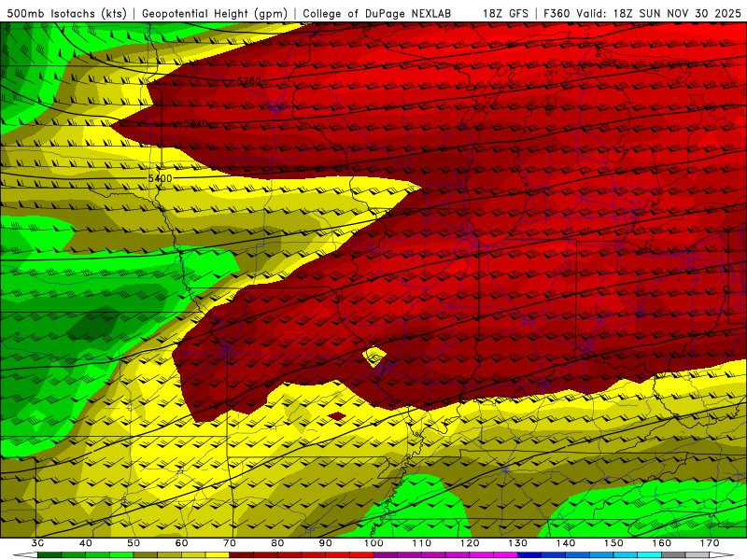Click the small isolated dark red patch on the map
Viewport: 747px width, 560px height.
(337, 416)
